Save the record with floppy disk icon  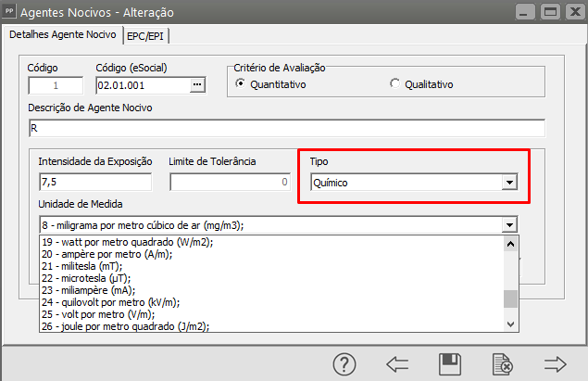tap(450, 363)
